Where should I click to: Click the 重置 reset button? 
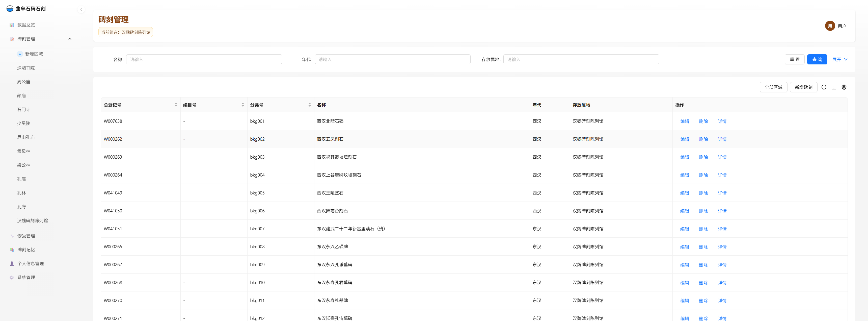point(795,59)
